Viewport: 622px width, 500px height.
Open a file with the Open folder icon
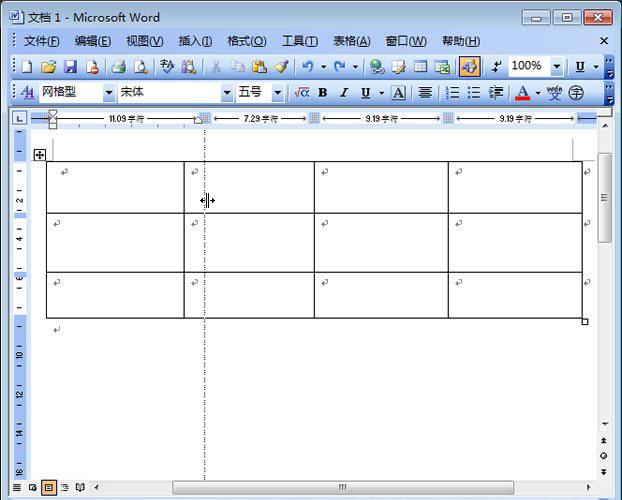48,67
